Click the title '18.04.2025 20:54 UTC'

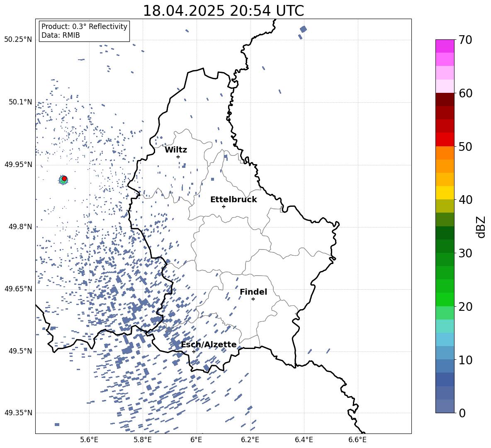click(x=223, y=11)
